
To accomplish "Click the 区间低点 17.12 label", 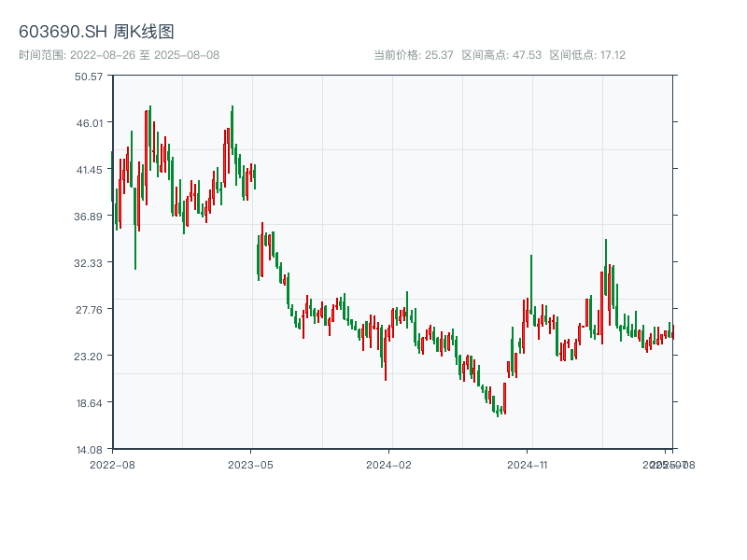I will [587, 55].
